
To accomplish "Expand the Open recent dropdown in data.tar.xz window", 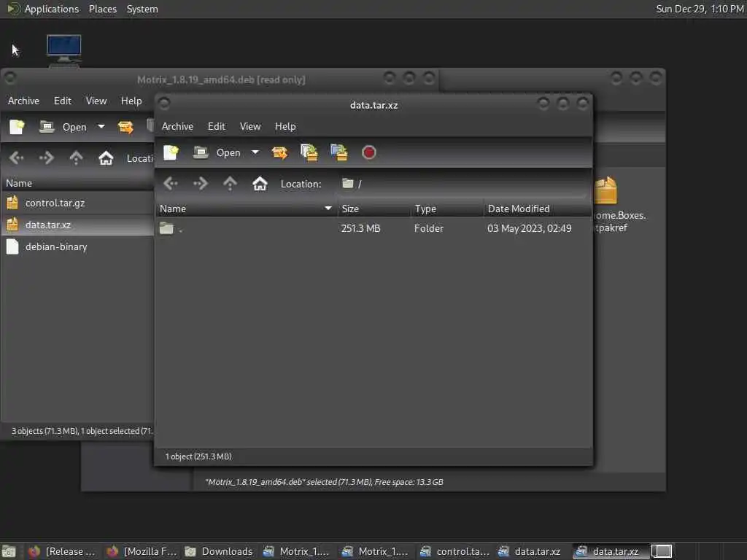I will click(255, 152).
